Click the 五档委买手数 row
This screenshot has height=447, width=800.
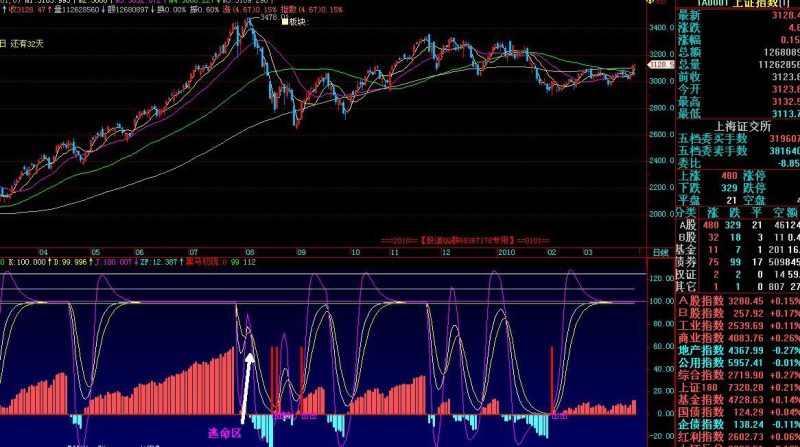tap(739, 138)
